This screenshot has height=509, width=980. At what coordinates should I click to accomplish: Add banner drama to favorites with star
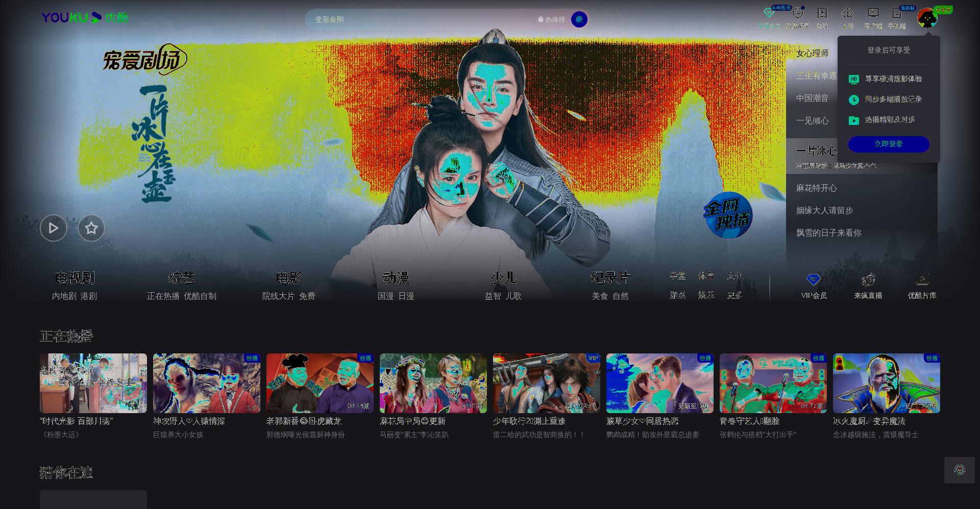coord(91,228)
